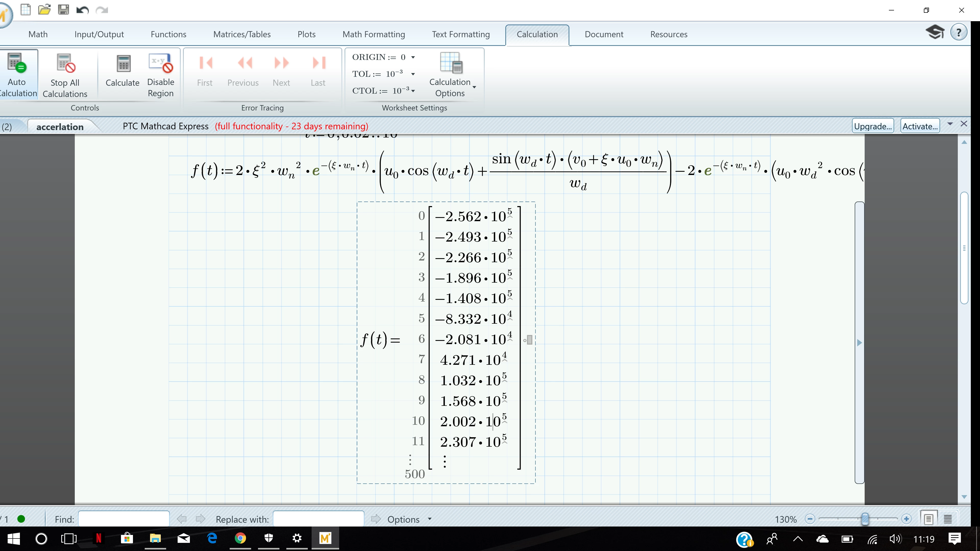
Task: Click the Save icon in quick toolbar
Action: pyautogui.click(x=63, y=9)
